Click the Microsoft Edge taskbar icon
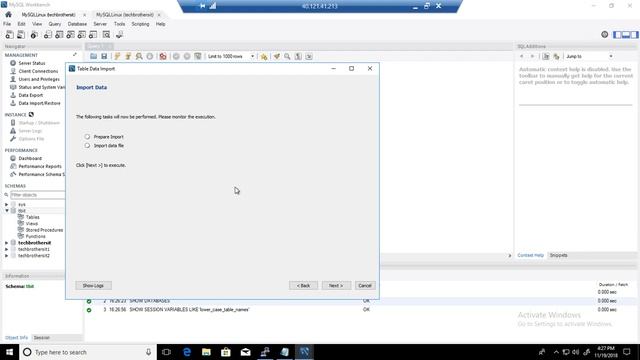The width and height of the screenshot is (640, 360). 187,352
